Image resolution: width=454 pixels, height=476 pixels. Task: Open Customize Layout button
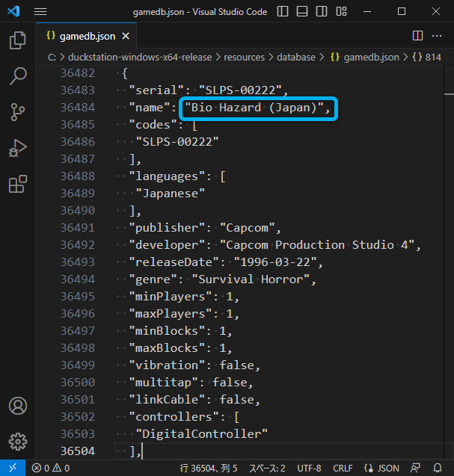click(341, 11)
